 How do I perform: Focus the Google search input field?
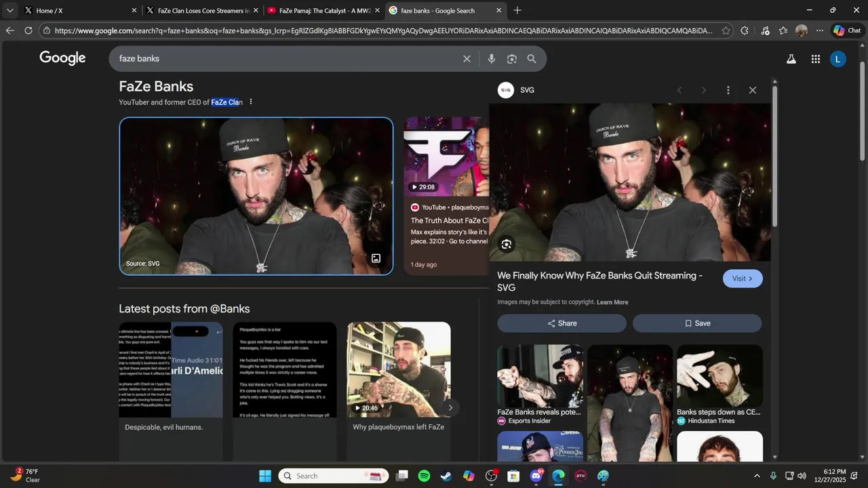coord(288,59)
